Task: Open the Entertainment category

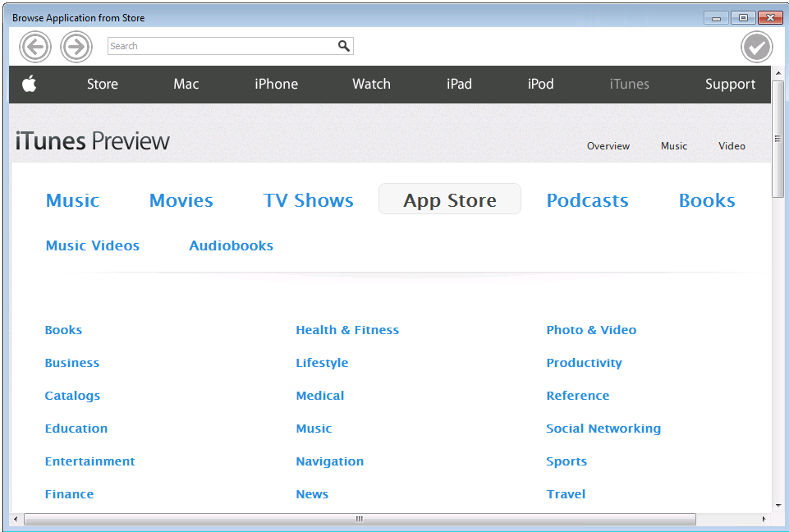Action: tap(89, 461)
